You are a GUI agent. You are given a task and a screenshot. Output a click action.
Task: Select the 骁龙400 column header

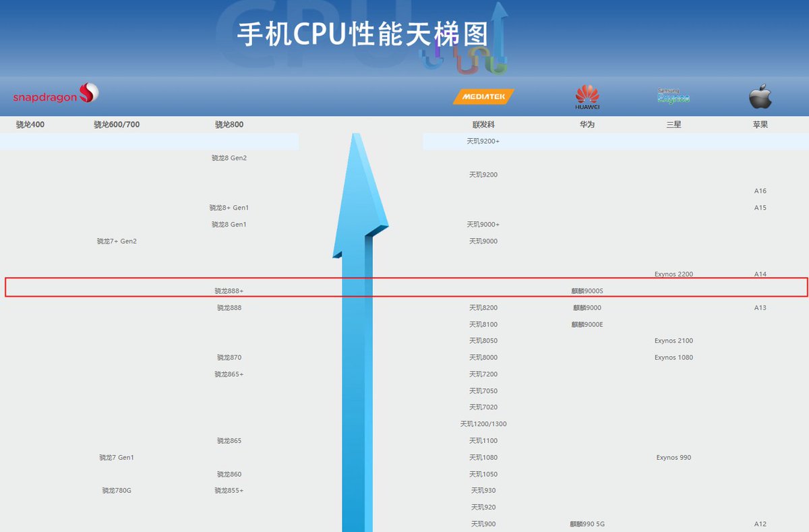[30, 125]
